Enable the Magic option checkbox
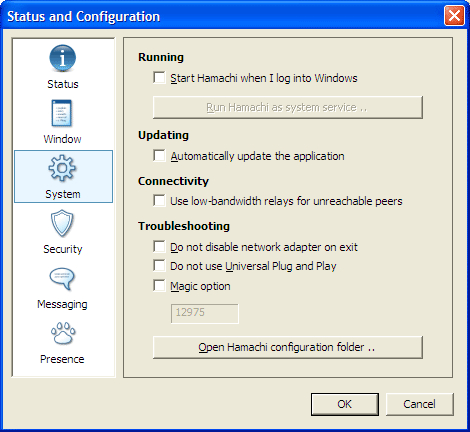Viewport: 470px width, 432px height. click(159, 286)
